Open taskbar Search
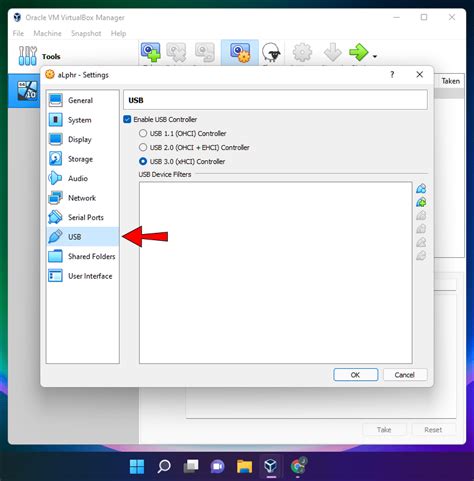Image resolution: width=474 pixels, height=481 pixels. point(164,466)
